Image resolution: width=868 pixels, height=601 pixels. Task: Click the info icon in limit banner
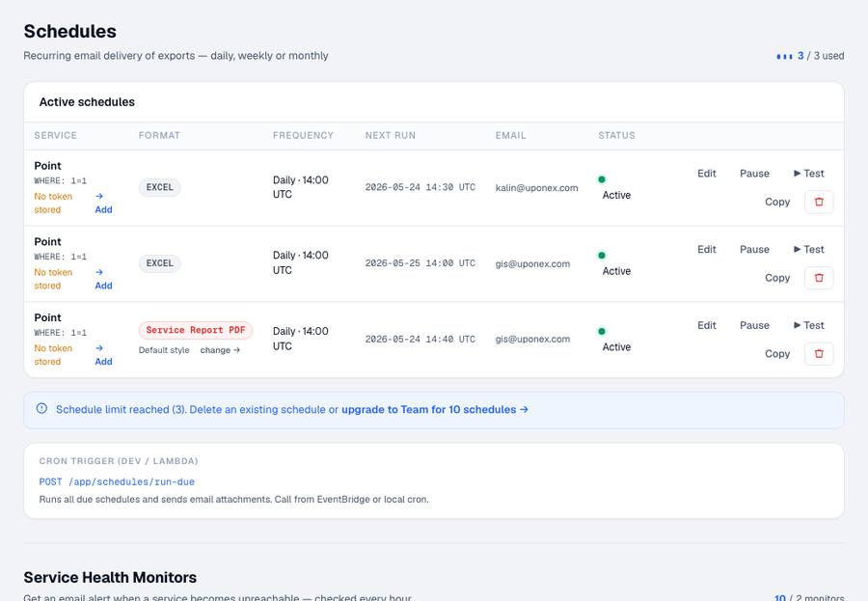[41, 409]
